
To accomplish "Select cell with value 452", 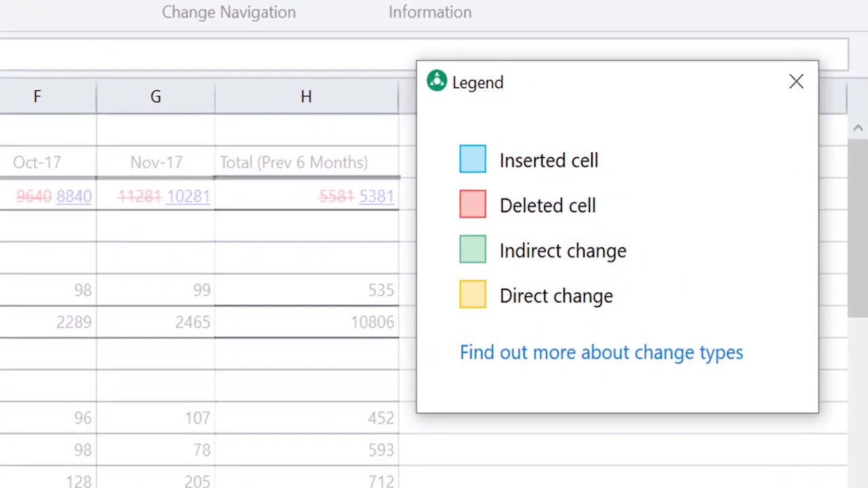I will (307, 418).
